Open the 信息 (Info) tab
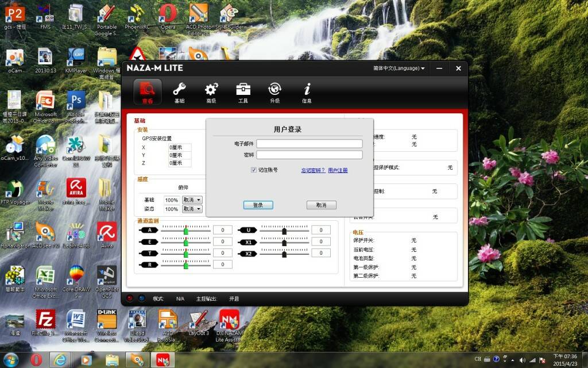The height and width of the screenshot is (368, 588). (x=307, y=93)
